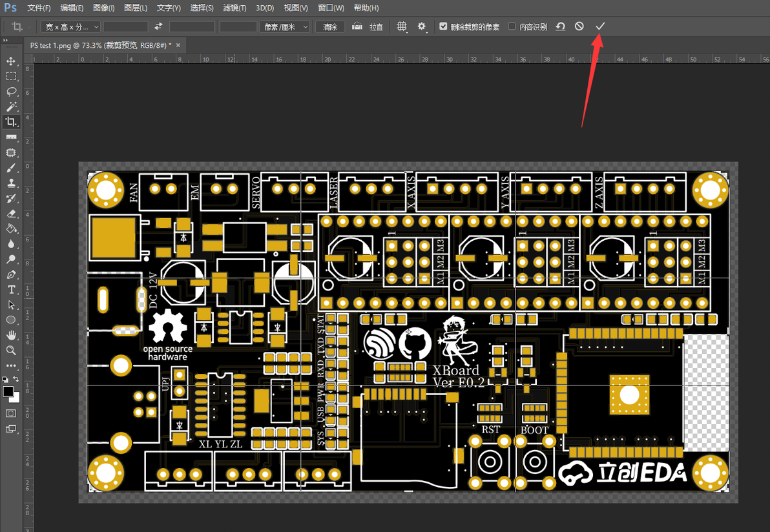Screen dimensions: 770x532
Task: Open the crop overlay grid options
Action: [x=402, y=26]
